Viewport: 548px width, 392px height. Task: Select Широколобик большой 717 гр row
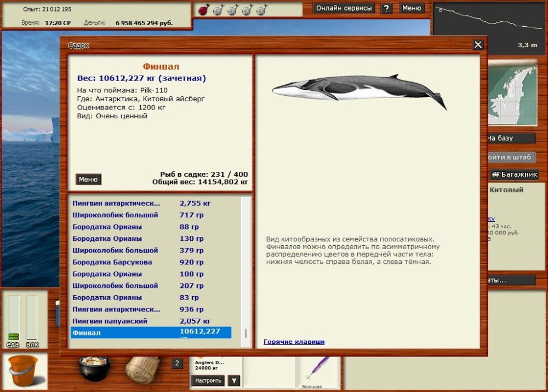pyautogui.click(x=151, y=215)
